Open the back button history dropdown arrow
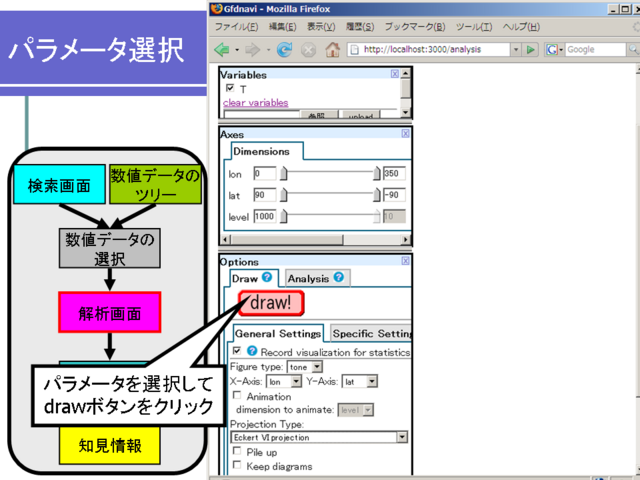640x480 pixels. 237,50
